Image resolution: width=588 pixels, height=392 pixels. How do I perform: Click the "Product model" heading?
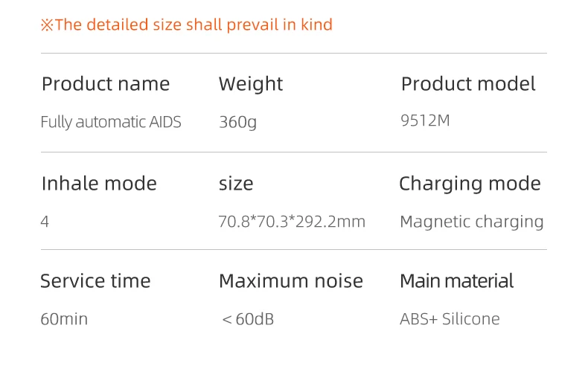click(x=468, y=84)
